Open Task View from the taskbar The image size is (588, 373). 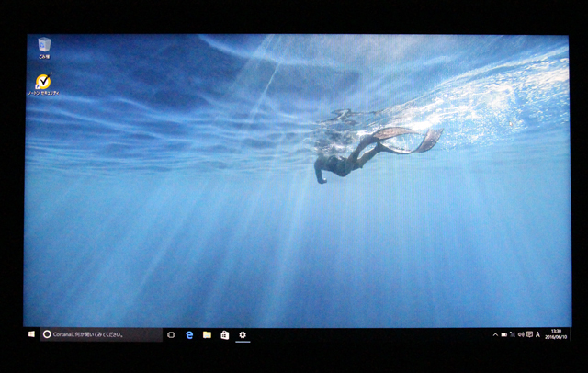[171, 334]
